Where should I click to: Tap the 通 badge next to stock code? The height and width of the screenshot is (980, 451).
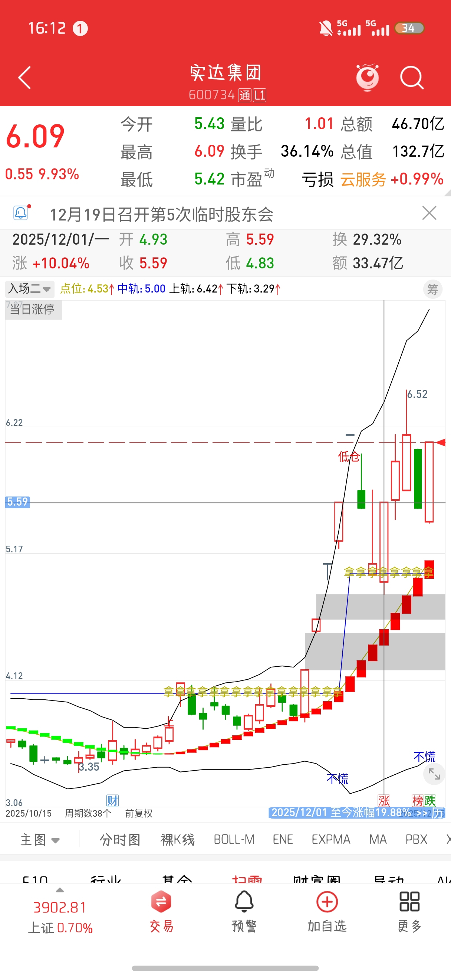[x=245, y=95]
